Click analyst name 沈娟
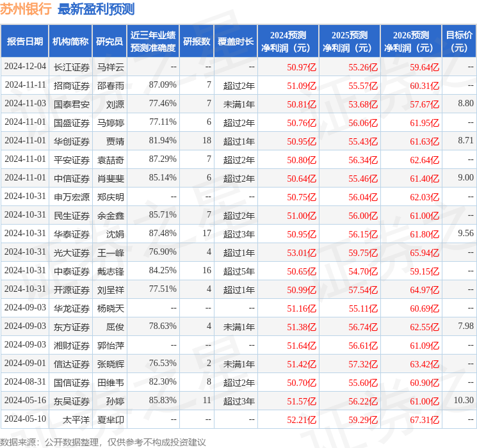 [115, 234]
